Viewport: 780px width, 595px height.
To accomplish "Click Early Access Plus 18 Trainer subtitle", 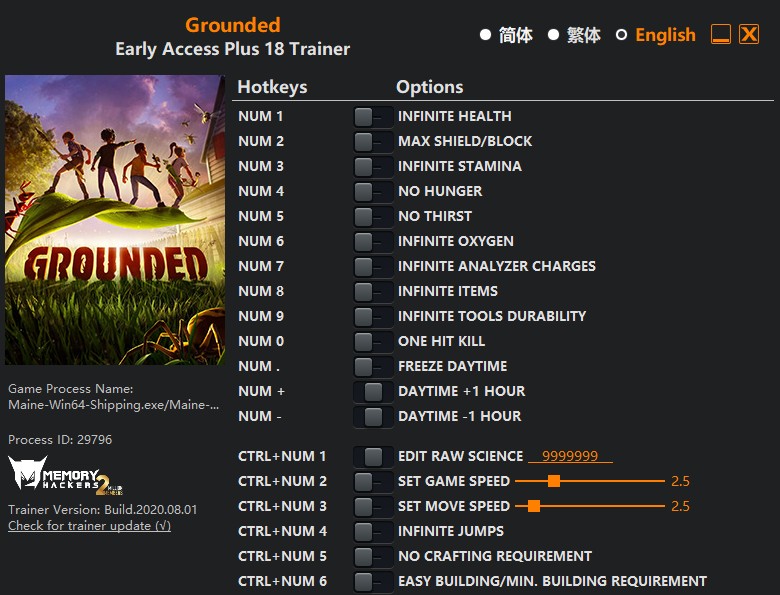I will [x=233, y=49].
